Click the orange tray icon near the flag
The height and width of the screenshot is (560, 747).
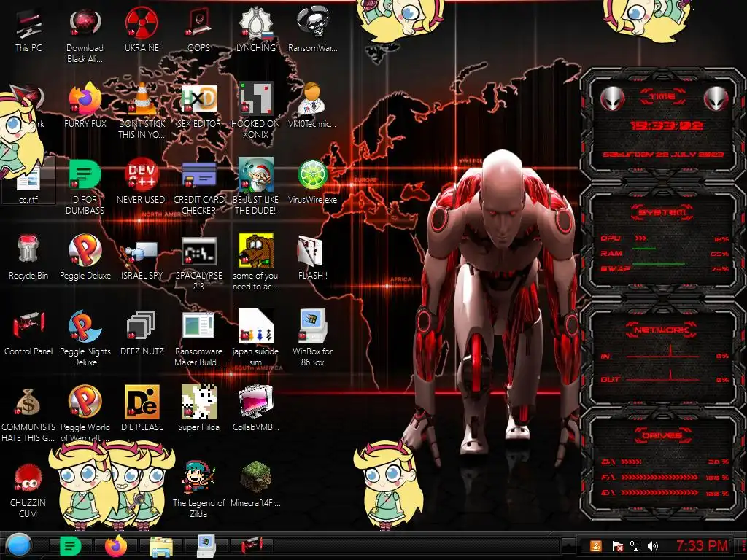(x=596, y=546)
